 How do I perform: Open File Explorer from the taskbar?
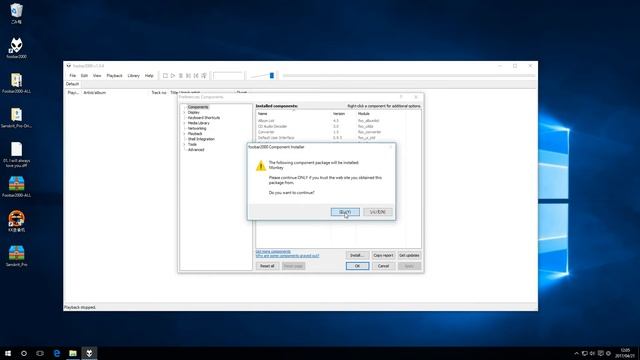point(73,353)
